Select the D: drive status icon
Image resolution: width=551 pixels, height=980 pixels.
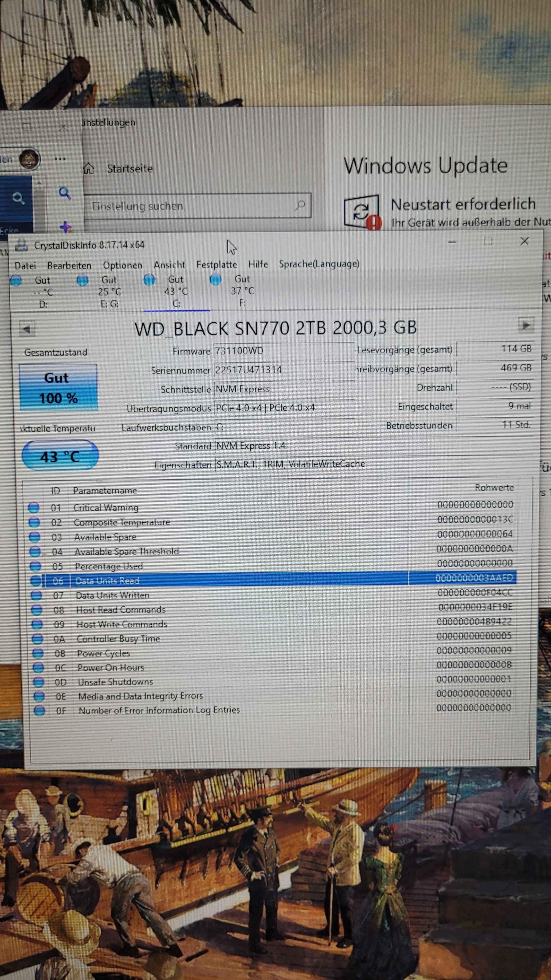click(16, 281)
